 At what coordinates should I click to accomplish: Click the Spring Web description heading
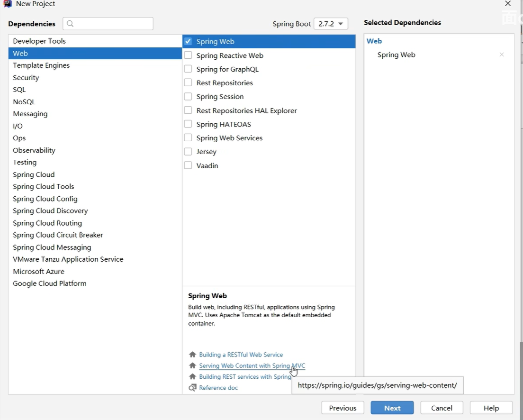[207, 296]
